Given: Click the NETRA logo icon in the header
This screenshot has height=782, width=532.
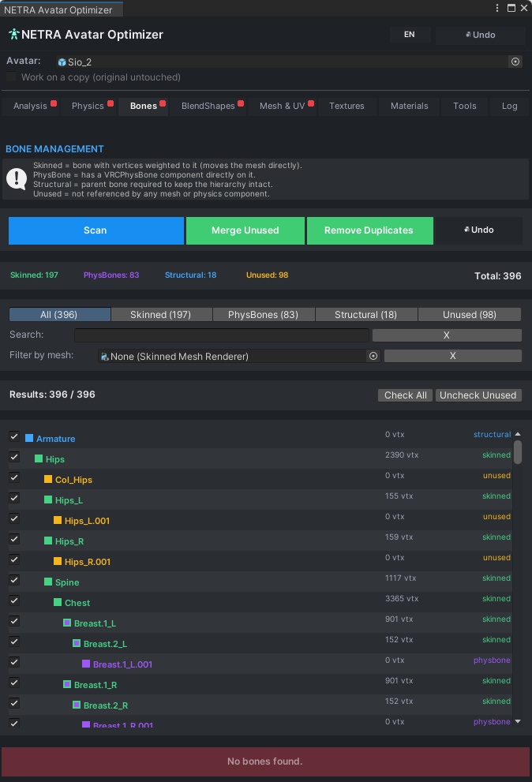Looking at the screenshot, I should [x=14, y=35].
